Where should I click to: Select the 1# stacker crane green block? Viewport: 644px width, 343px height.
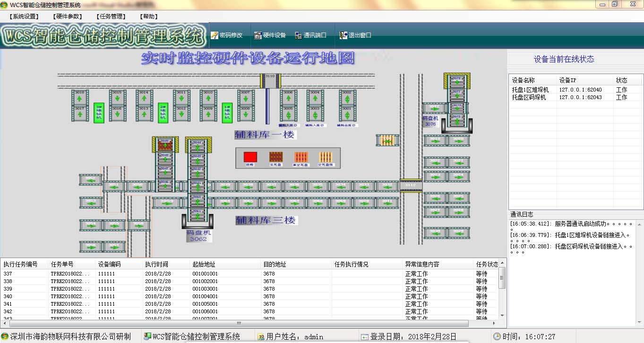227,113
